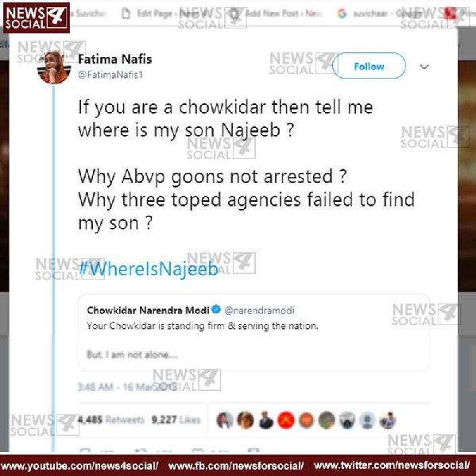Click the blue verified badge icon
The image size is (476, 476).
pyautogui.click(x=216, y=309)
